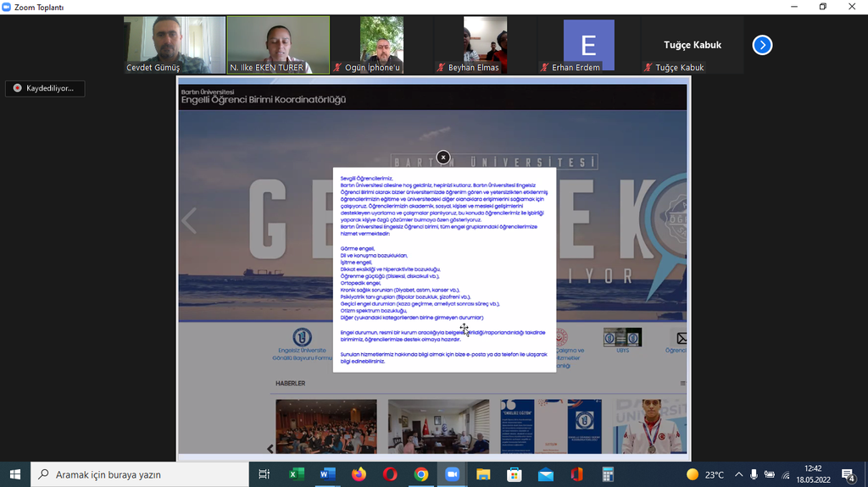This screenshot has width=868, height=487.
Task: Open the Windows Start menu
Action: 15,474
